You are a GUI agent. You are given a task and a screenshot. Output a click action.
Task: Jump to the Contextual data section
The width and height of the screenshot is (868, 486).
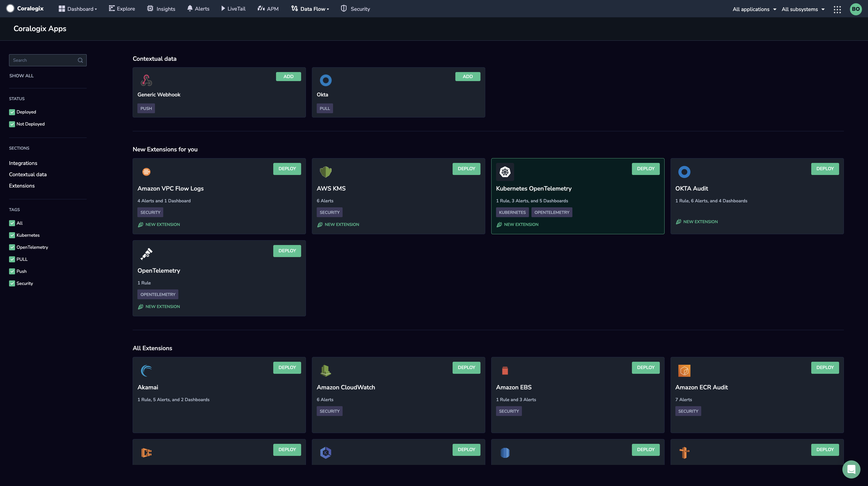[x=28, y=174]
